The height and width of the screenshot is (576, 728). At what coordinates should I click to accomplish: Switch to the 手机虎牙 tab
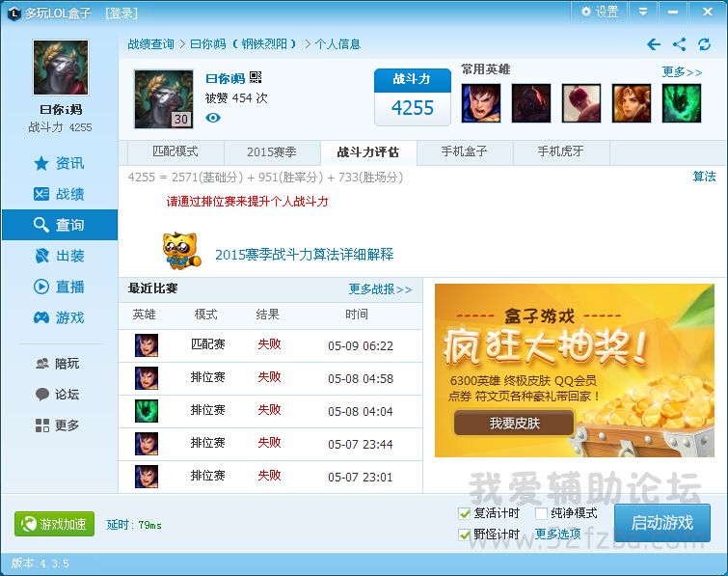point(561,151)
